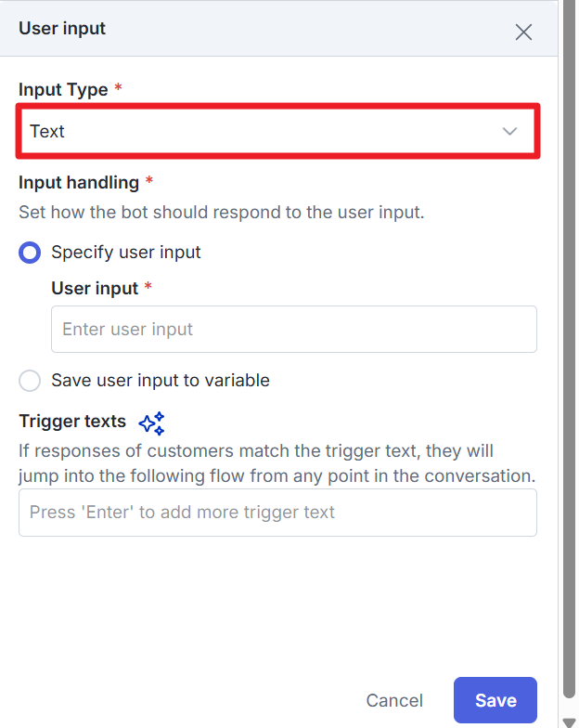Choose Save user input to variable radio
The height and width of the screenshot is (728, 579).
31,381
